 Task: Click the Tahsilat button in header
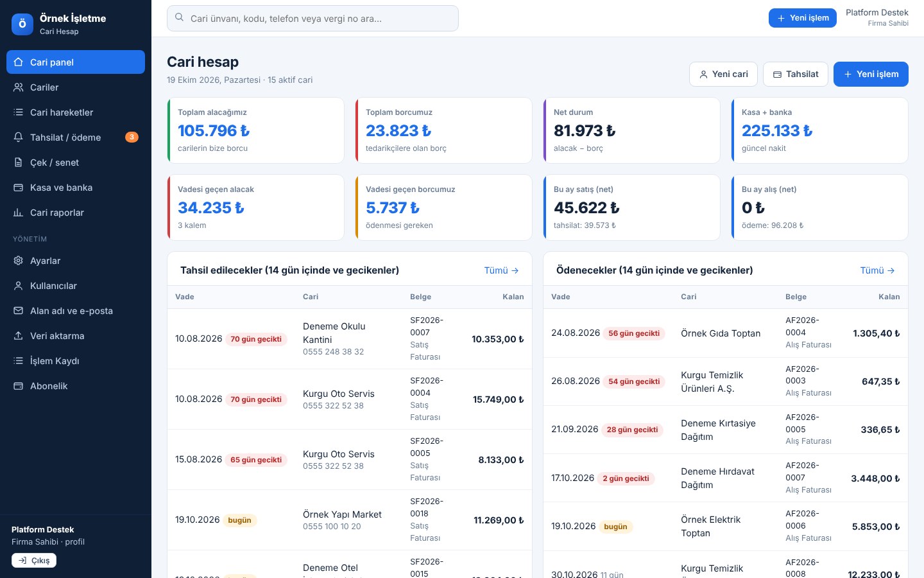coord(796,74)
